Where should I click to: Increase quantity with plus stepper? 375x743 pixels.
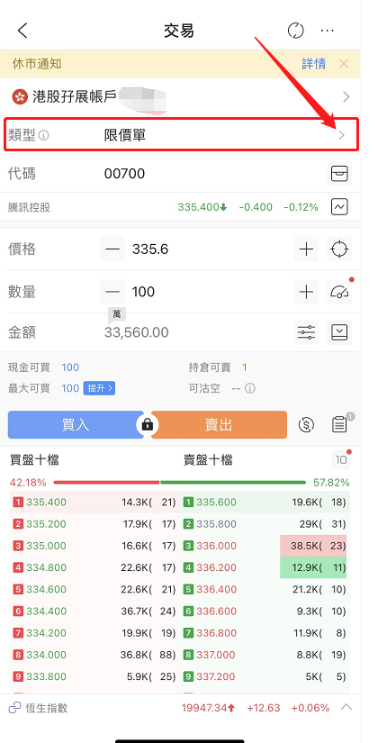point(306,291)
